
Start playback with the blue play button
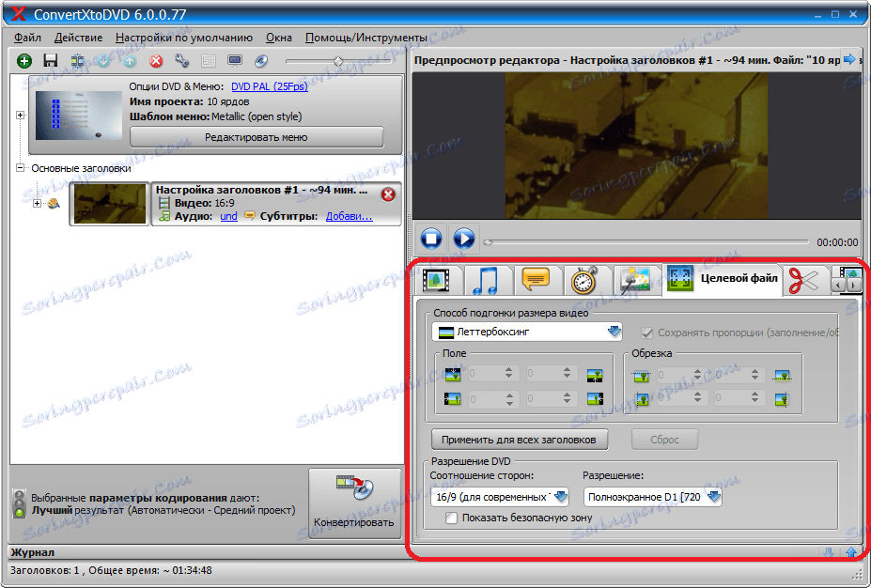pos(463,239)
